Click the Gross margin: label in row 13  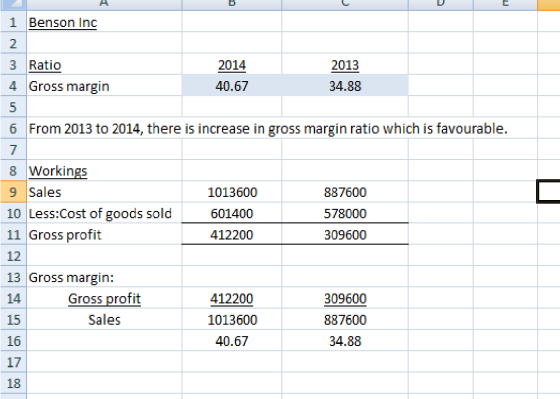coord(104,277)
